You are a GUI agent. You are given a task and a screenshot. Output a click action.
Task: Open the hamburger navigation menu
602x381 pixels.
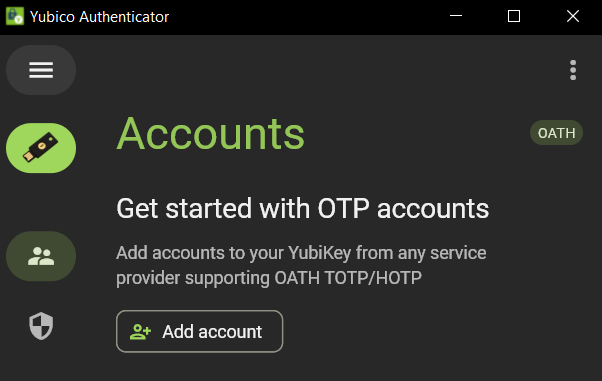coord(41,70)
